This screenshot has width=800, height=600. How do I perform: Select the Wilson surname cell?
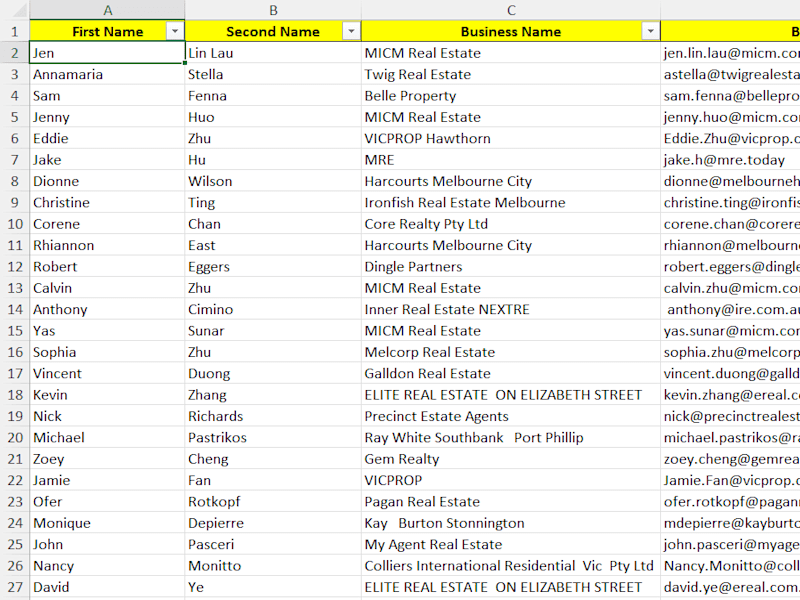tap(273, 181)
